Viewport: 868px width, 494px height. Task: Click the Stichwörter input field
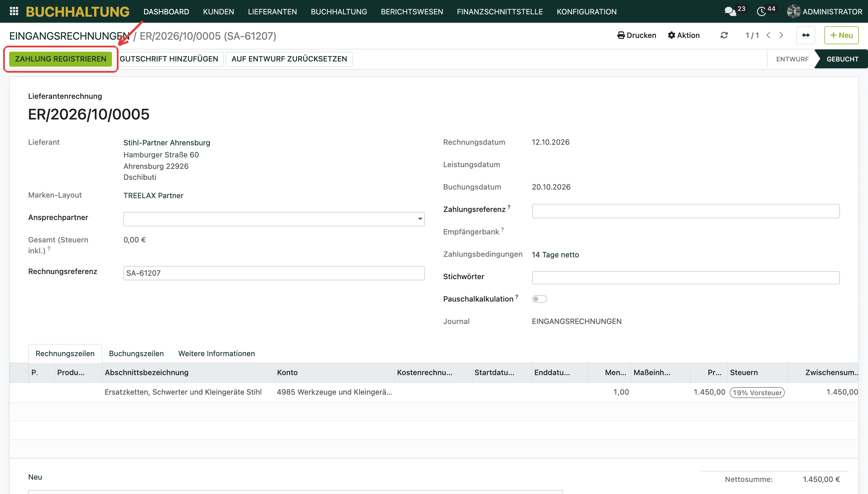coord(685,277)
